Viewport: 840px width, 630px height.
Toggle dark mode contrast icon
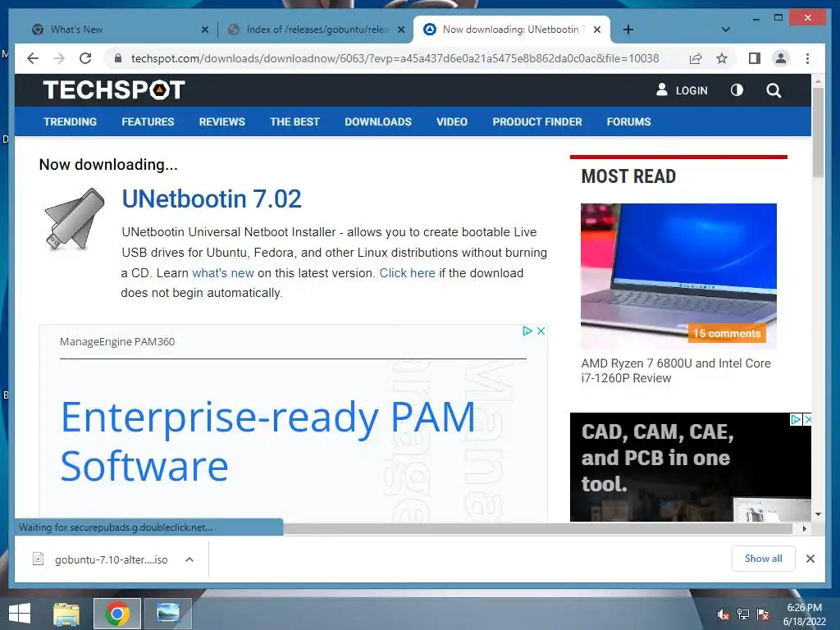click(737, 90)
